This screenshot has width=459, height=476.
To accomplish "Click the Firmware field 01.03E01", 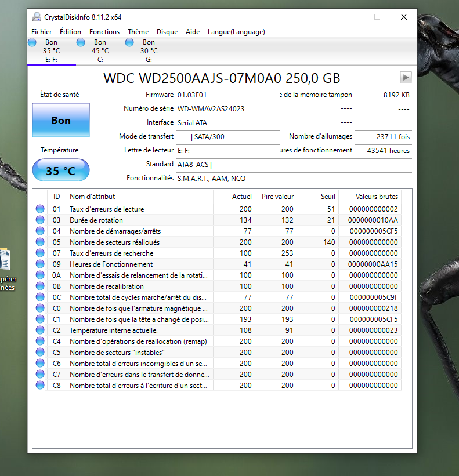I will click(227, 95).
